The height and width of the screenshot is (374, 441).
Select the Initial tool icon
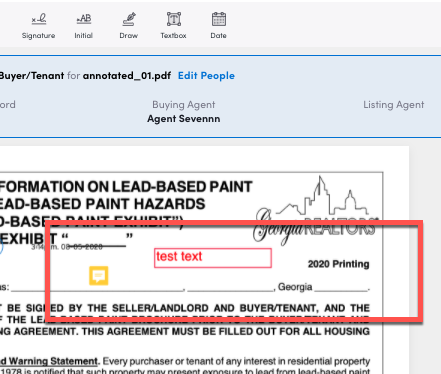click(x=84, y=19)
